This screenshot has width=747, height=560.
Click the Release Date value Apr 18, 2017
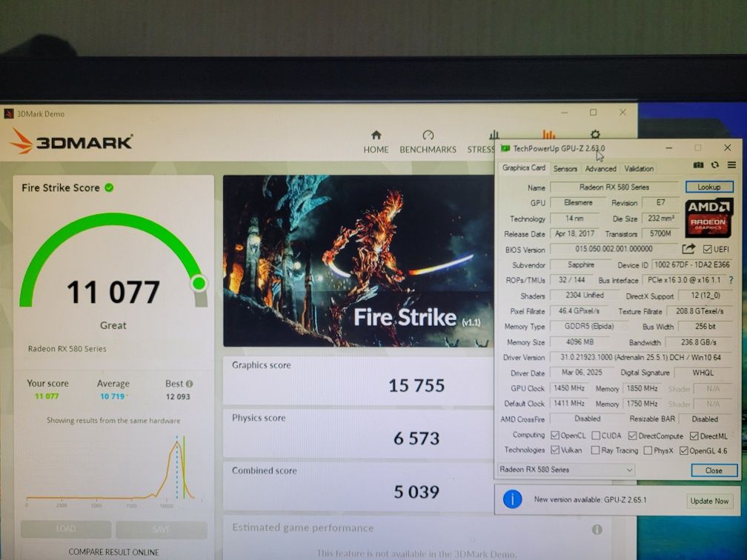click(x=574, y=233)
